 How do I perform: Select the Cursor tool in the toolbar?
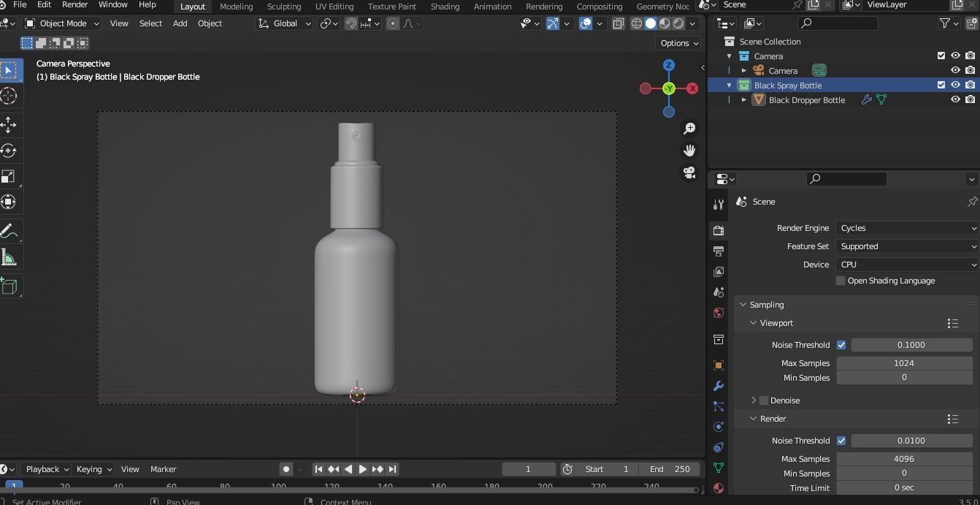coord(9,96)
